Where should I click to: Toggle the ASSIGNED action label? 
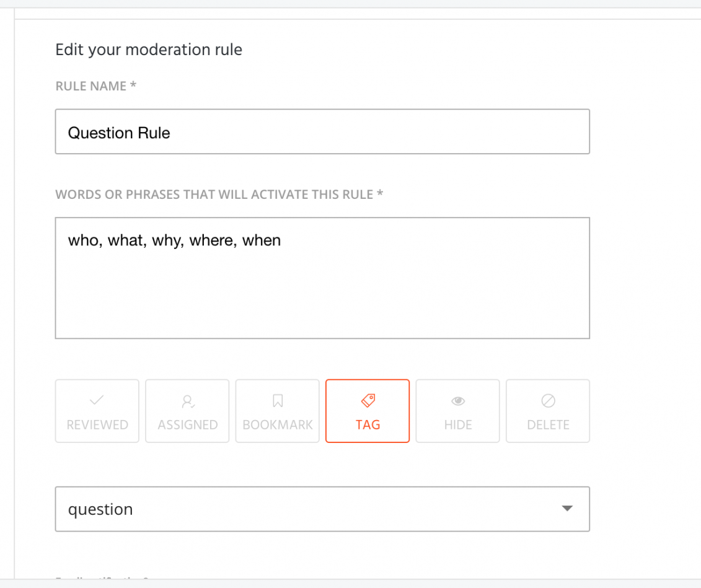pos(188,424)
